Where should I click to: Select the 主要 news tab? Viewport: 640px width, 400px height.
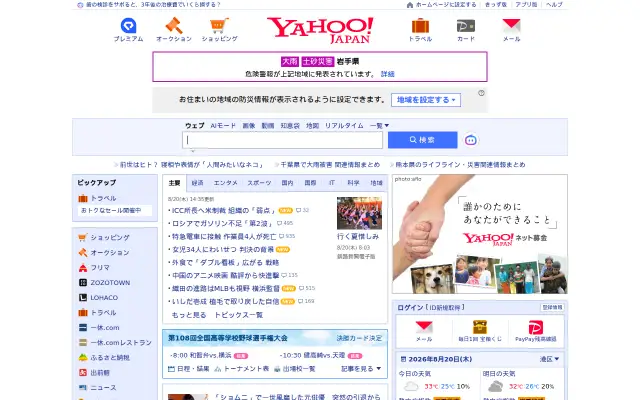174,183
